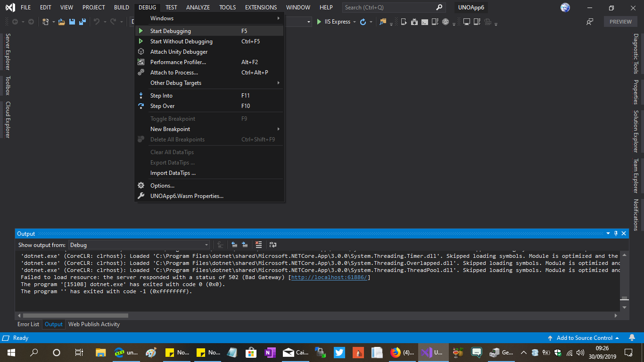Click the New Project toolbar icon
This screenshot has height=362, width=644.
46,22
